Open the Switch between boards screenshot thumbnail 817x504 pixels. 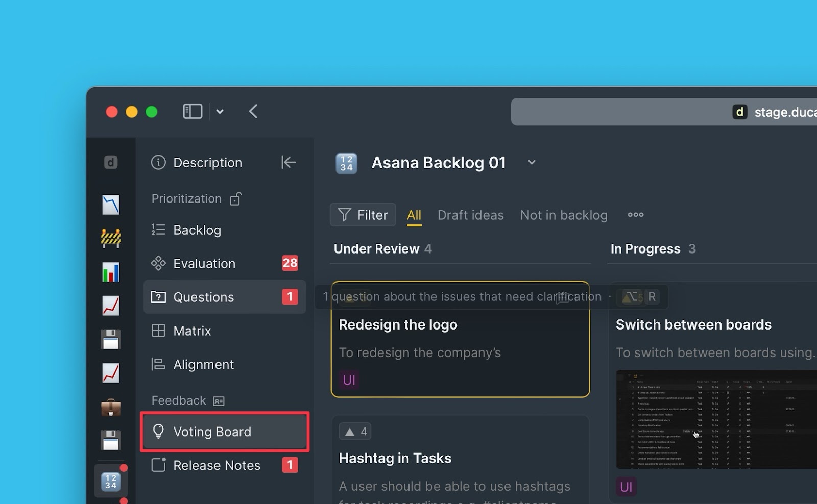click(x=715, y=419)
